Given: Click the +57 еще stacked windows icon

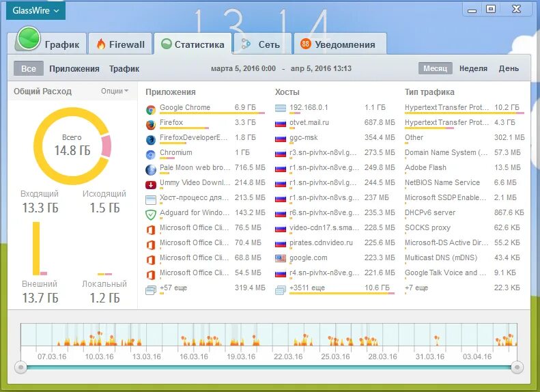Looking at the screenshot, I should pos(150,290).
